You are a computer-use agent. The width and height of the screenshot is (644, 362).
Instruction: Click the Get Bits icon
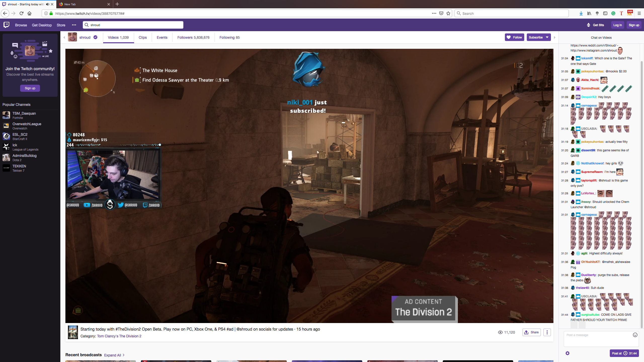588,25
